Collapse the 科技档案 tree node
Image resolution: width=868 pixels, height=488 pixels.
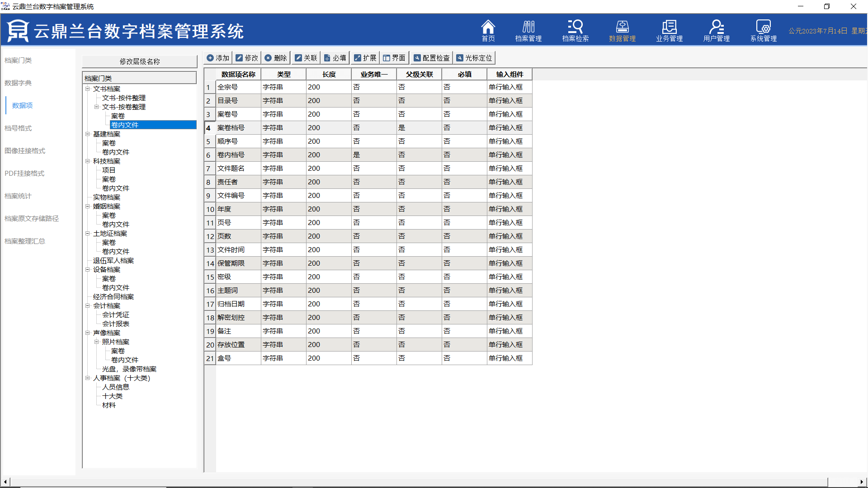point(88,161)
